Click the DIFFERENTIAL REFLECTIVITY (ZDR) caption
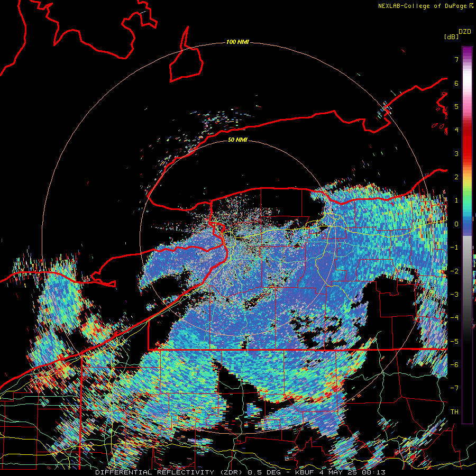Screen dimensions: 476x476 click(x=170, y=472)
